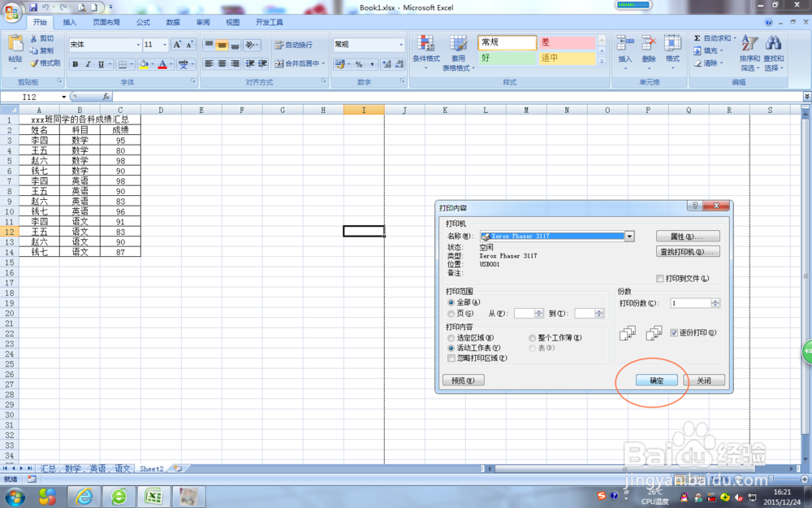The width and height of the screenshot is (812, 508).
Task: Open the font name (宋体) dropdown
Action: point(138,45)
